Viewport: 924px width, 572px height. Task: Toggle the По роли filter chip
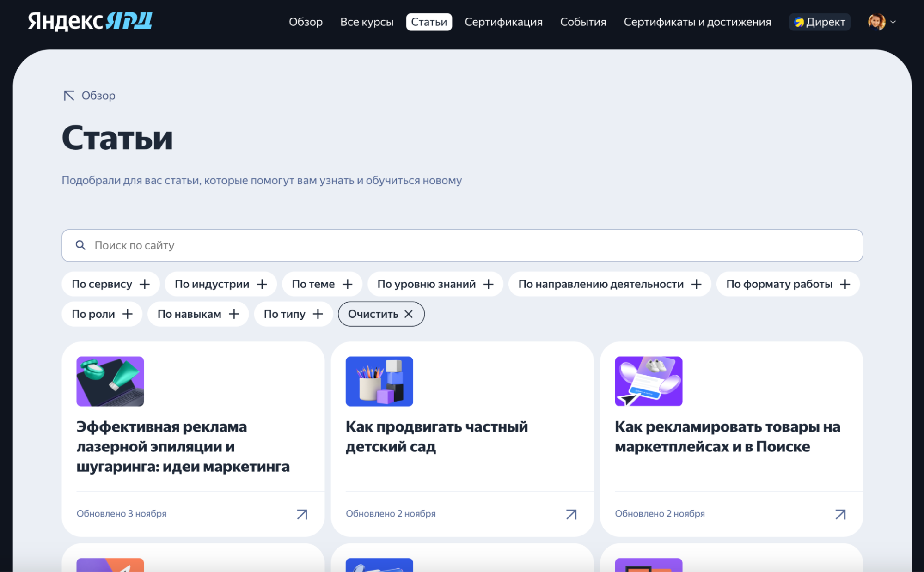102,314
